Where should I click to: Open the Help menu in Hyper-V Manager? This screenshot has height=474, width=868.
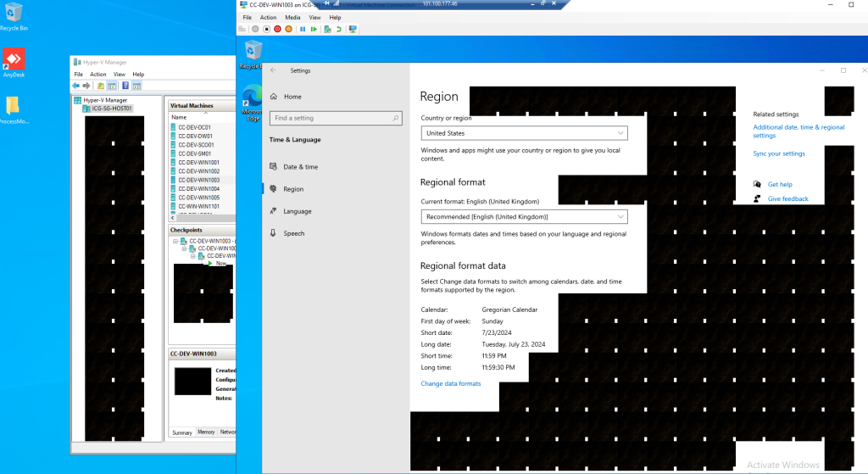pos(138,75)
